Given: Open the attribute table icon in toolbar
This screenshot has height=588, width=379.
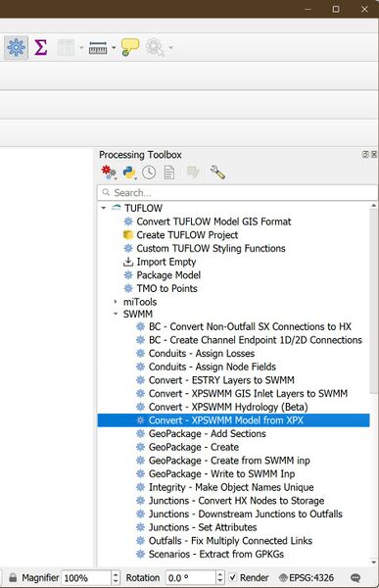Looking at the screenshot, I should tap(66, 48).
